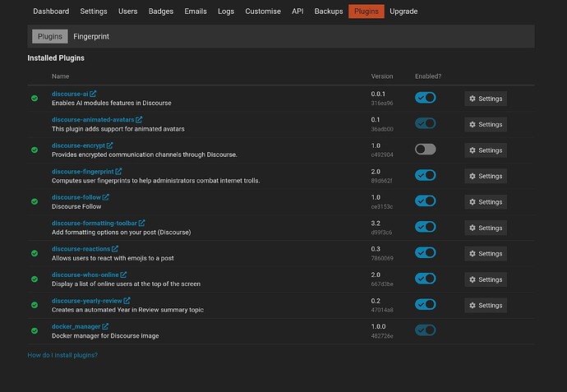Click the discourse-ai commit hash 316ea96
567x392 pixels.
(382, 103)
